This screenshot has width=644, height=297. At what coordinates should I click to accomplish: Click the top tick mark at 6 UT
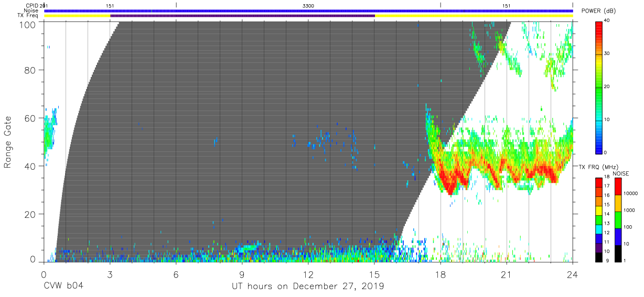176,5
